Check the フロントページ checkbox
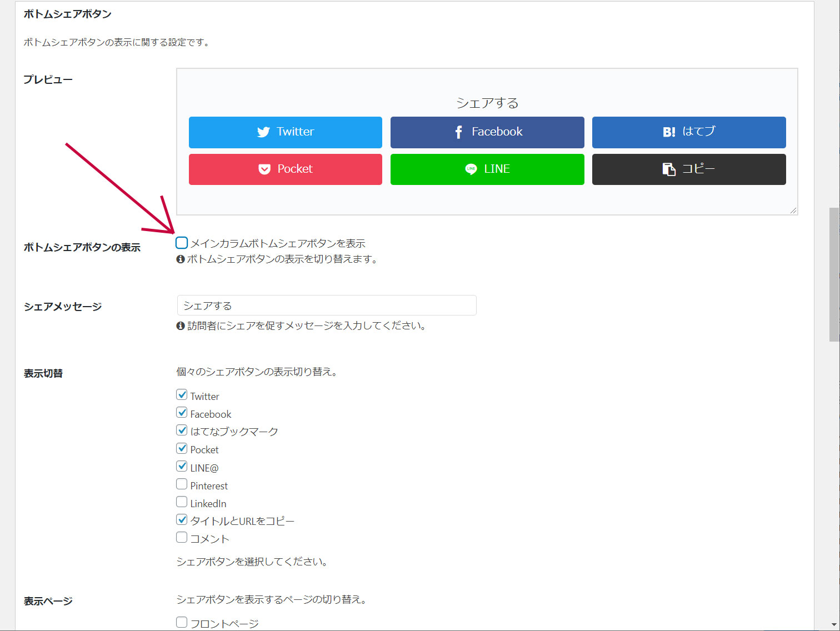 pos(182,623)
